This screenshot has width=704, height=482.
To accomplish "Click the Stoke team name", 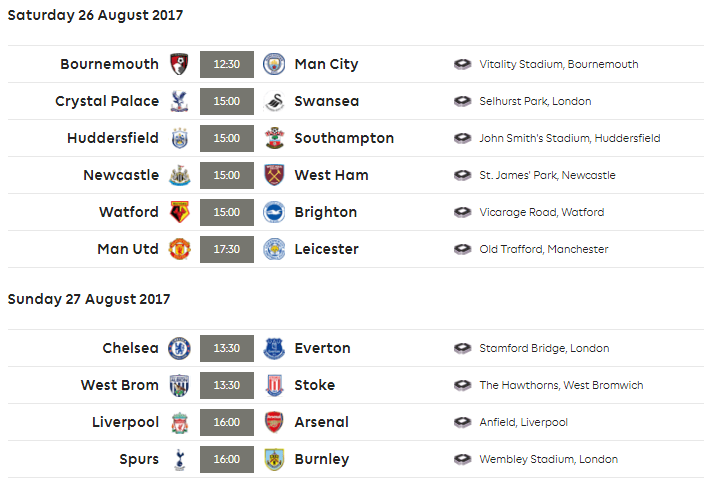I will point(315,385).
